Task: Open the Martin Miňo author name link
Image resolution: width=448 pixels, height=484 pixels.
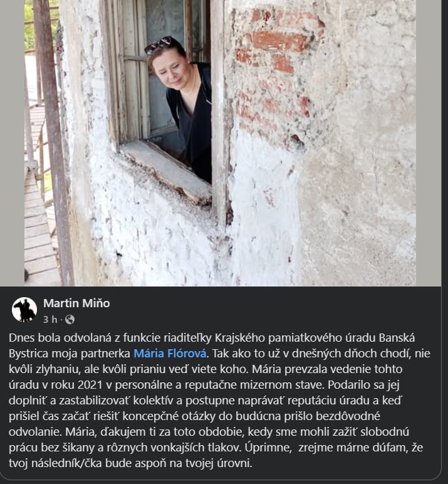Action: click(76, 303)
